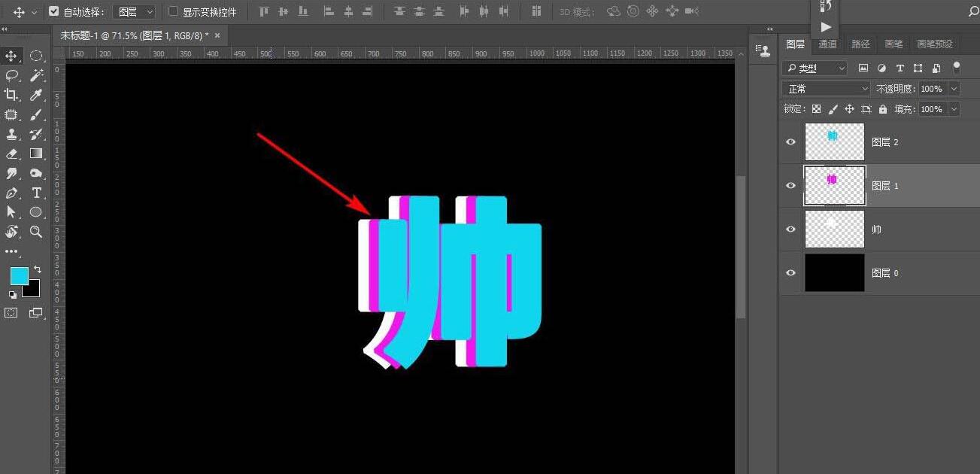980x474 pixels.
Task: Click the cyan foreground color swatch
Action: (x=19, y=276)
